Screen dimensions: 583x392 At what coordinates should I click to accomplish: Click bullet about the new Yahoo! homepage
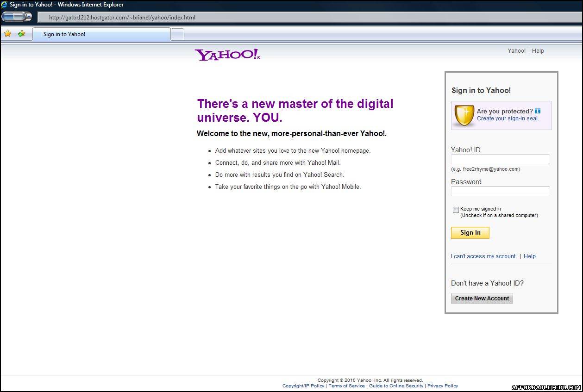coord(293,151)
